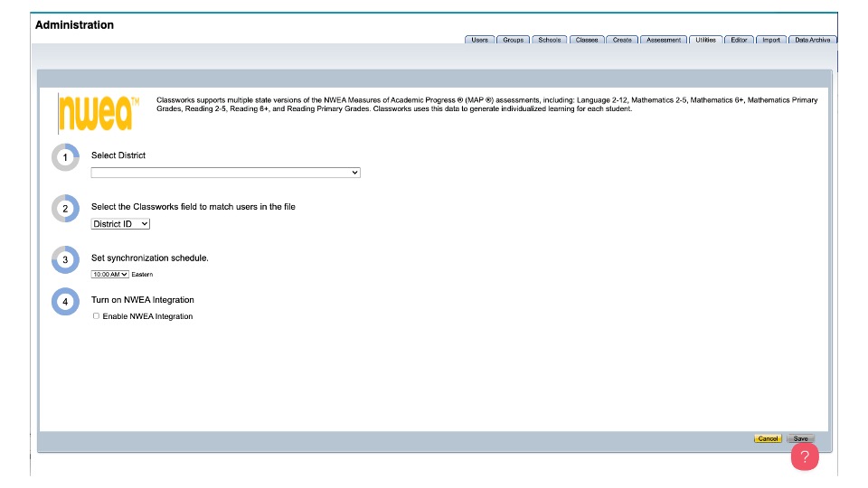Switch to the Schools tab
The height and width of the screenshot is (488, 868).
point(549,40)
